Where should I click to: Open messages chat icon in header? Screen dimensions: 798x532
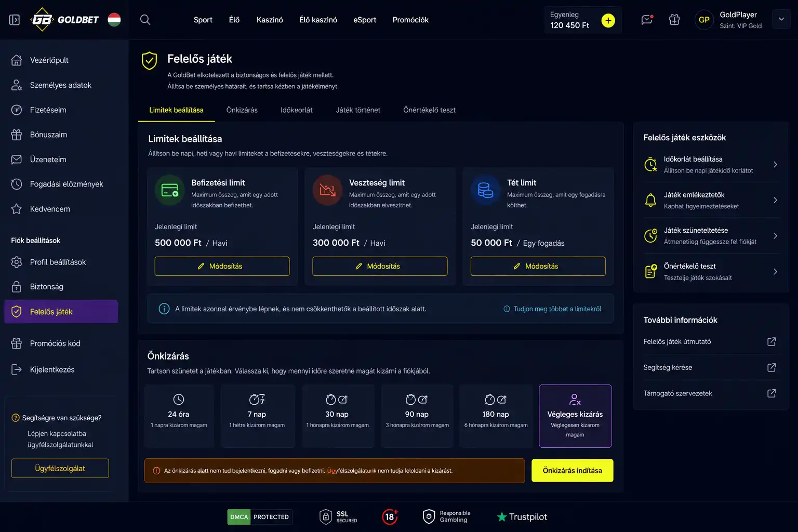pos(647,20)
